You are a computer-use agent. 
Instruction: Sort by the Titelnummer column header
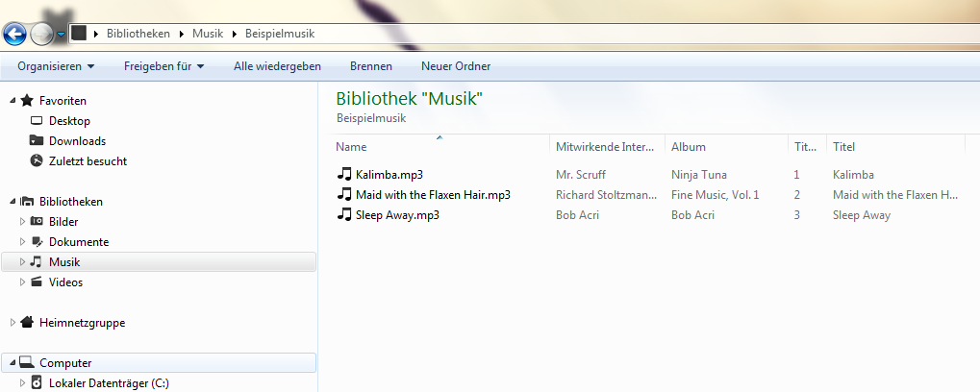(807, 147)
